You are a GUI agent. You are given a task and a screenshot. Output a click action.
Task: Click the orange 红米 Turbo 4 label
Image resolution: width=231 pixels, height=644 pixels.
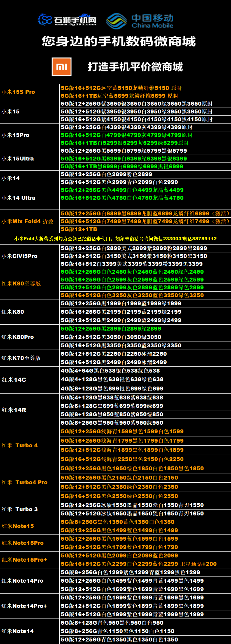tap(20, 445)
